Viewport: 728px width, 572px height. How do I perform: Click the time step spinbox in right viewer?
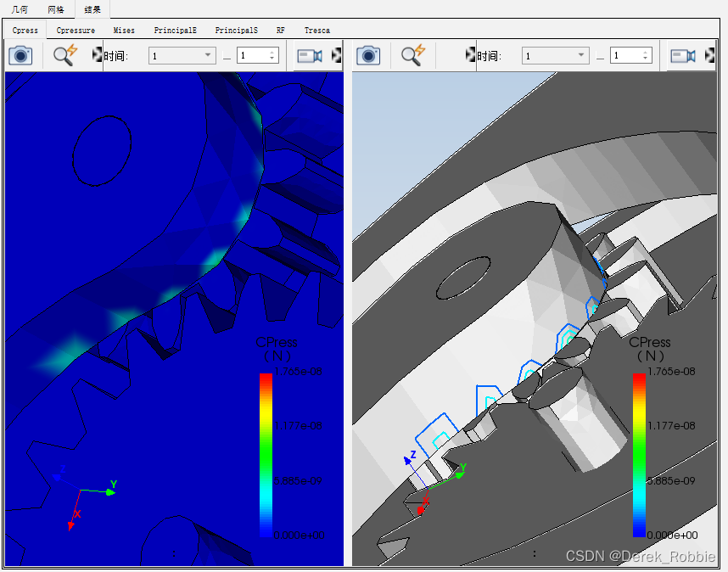(x=630, y=55)
